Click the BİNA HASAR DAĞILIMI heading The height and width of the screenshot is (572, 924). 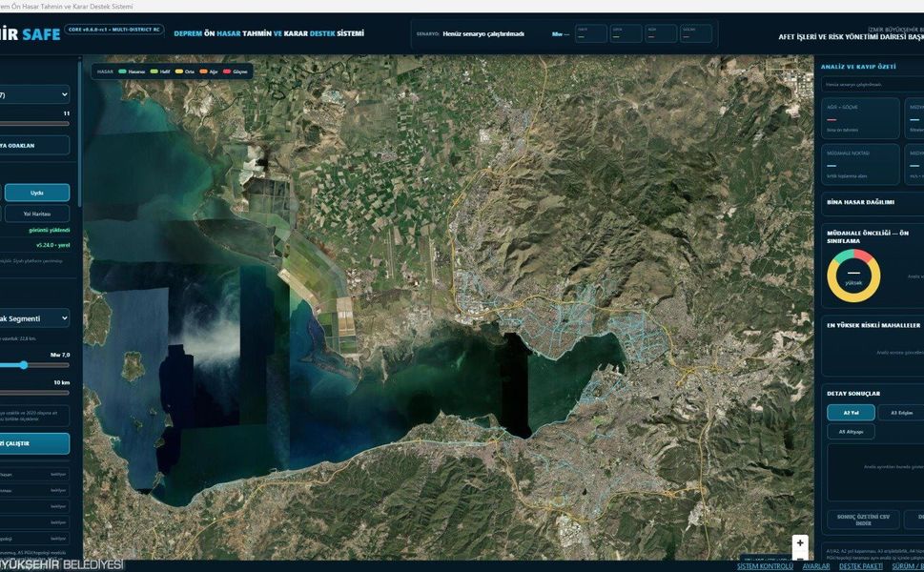point(860,202)
